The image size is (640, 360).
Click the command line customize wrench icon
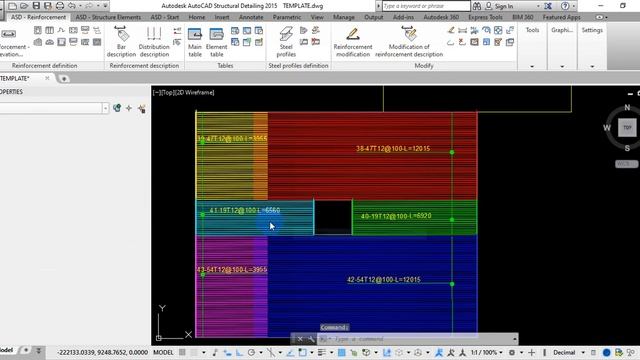pos(311,339)
